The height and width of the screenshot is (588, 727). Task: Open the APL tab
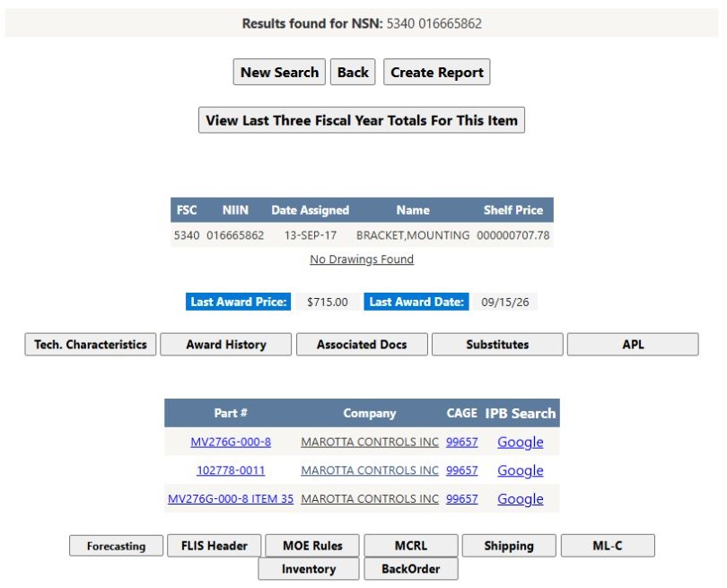coord(633,344)
